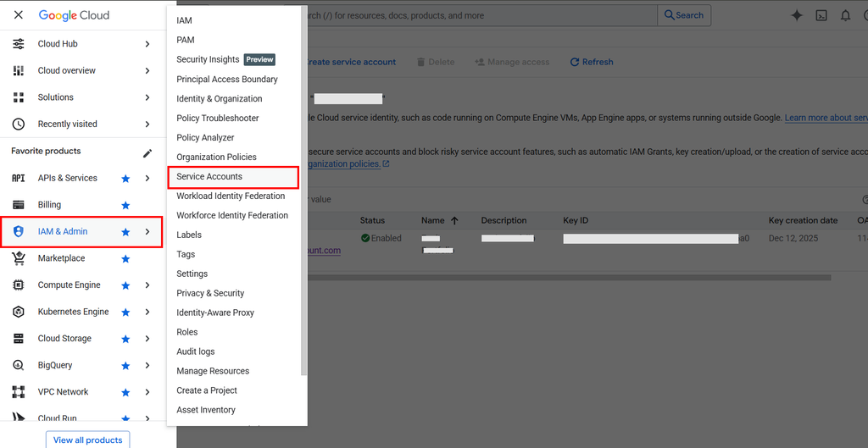Expand BigQuery submenu chevron
868x448 pixels.
point(147,366)
